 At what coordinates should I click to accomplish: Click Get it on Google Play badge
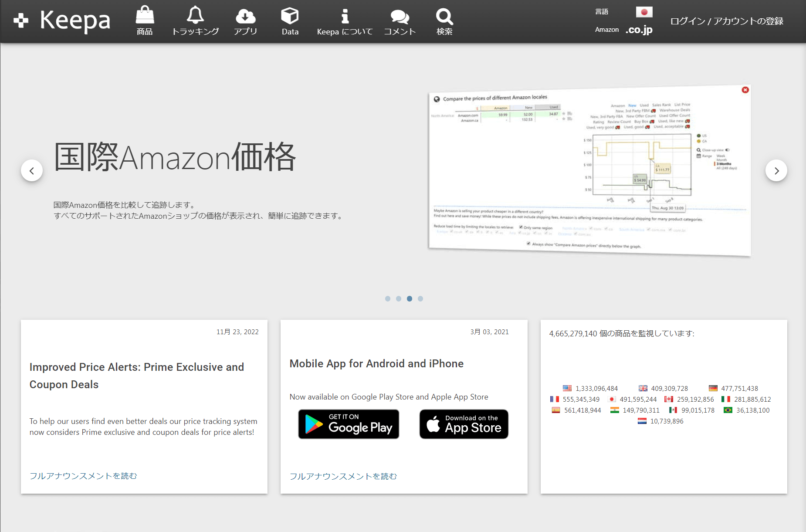[x=349, y=424]
